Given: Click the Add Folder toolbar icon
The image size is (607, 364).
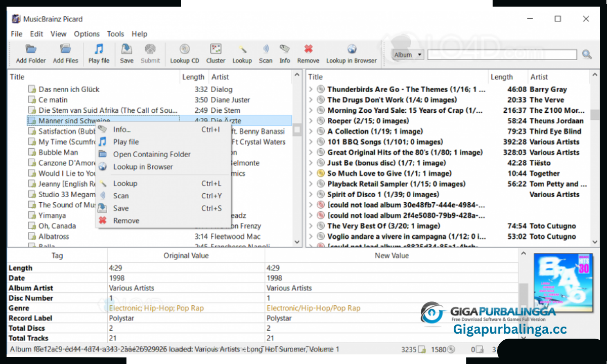Looking at the screenshot, I should tap(31, 49).
